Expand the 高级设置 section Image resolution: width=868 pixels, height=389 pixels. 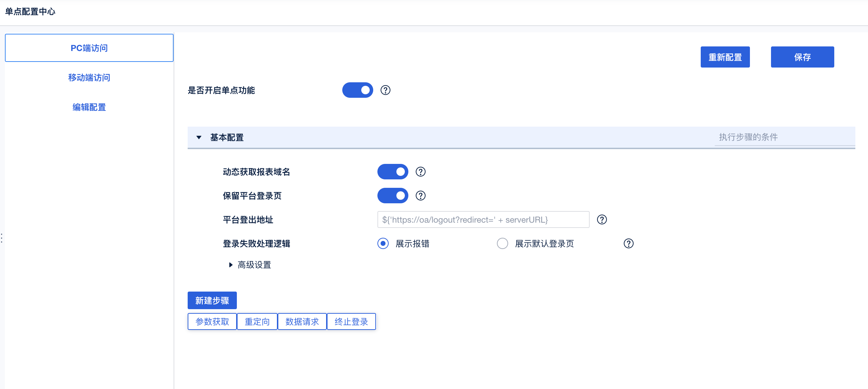click(231, 265)
